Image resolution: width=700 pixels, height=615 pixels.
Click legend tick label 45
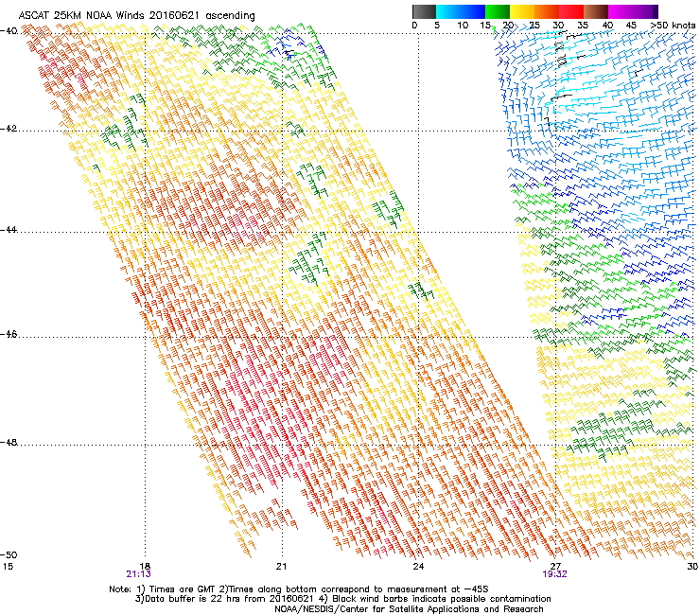631,26
